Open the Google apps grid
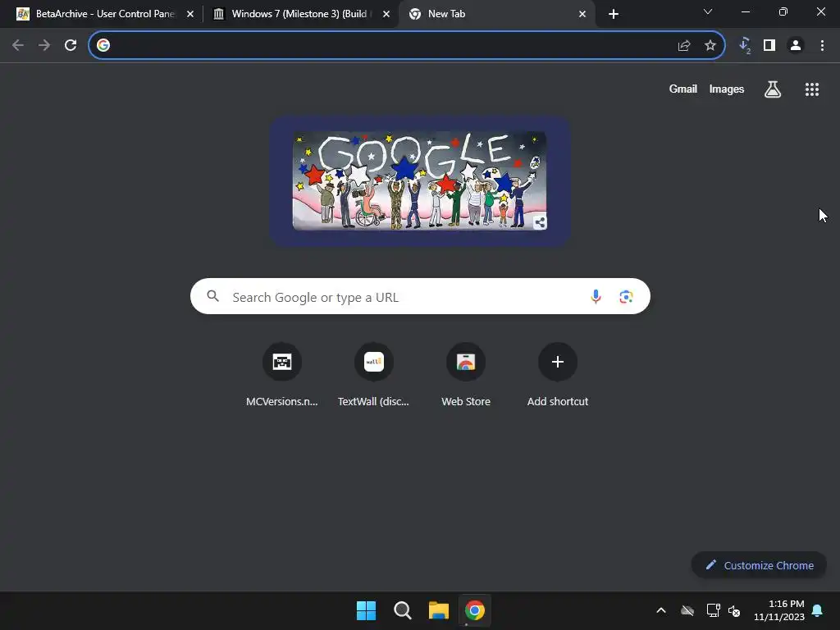The image size is (840, 630). click(x=812, y=89)
